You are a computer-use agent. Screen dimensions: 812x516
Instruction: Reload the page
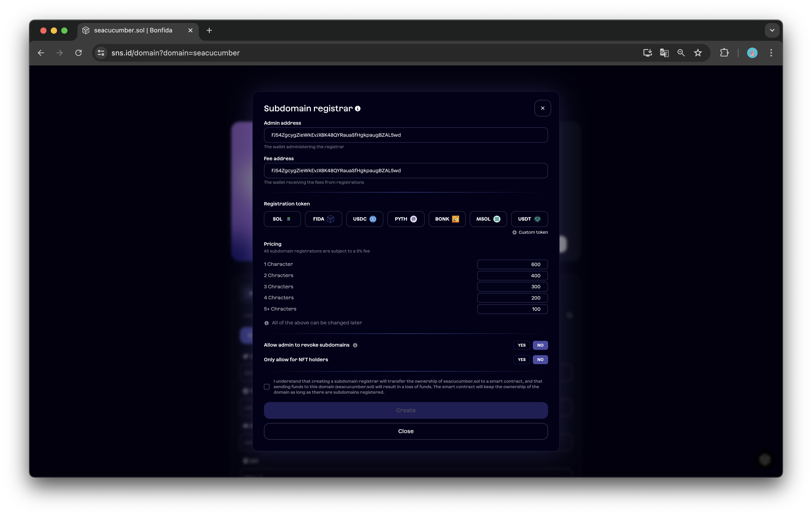[78, 53]
